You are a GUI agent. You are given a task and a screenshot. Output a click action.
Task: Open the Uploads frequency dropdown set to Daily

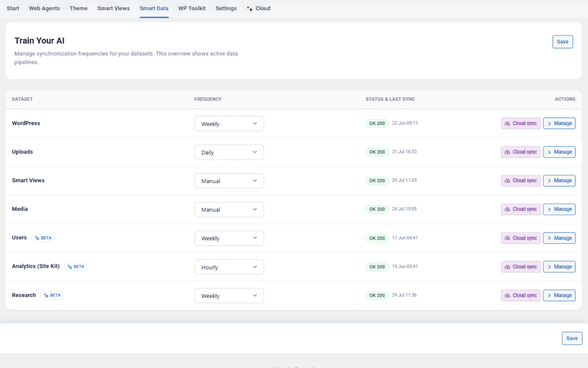[x=229, y=152]
